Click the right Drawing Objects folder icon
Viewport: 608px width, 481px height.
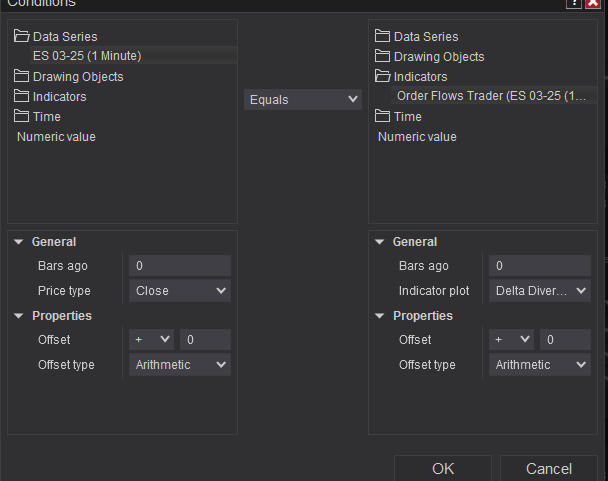pos(383,57)
